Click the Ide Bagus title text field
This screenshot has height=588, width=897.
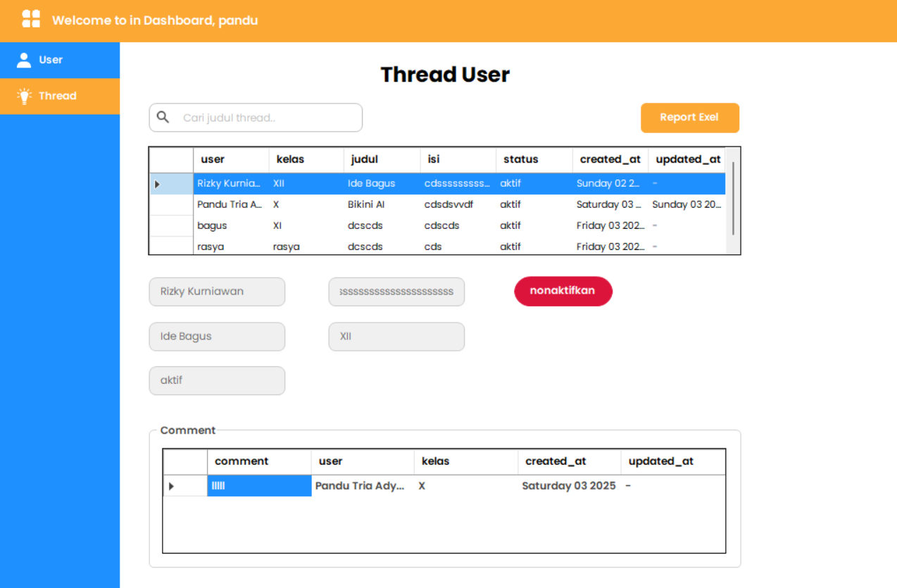point(217,337)
